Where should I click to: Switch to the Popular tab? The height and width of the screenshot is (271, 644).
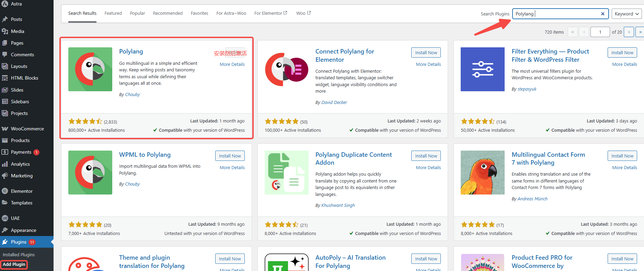point(137,13)
